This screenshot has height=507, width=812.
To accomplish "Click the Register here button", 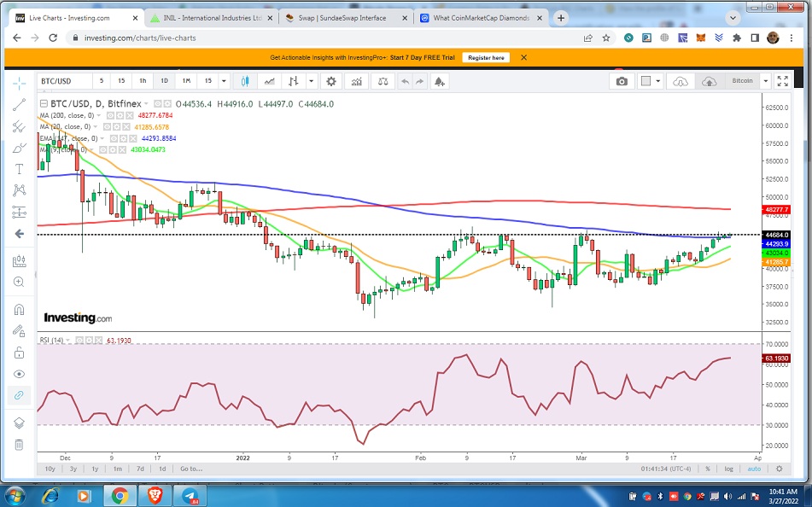I will click(486, 57).
